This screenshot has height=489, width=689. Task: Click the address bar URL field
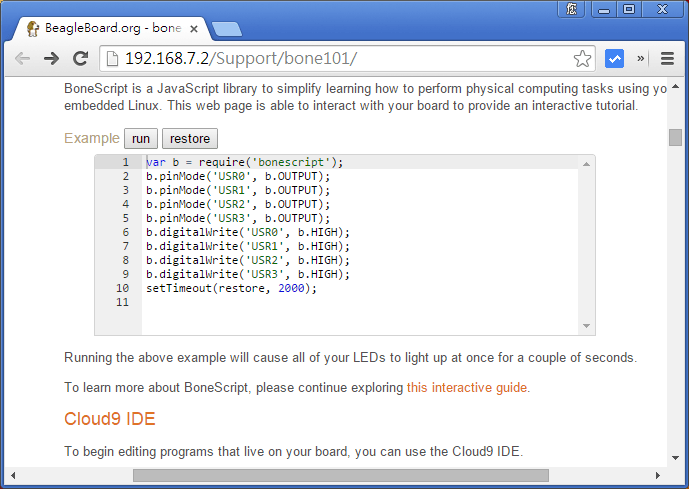347,58
